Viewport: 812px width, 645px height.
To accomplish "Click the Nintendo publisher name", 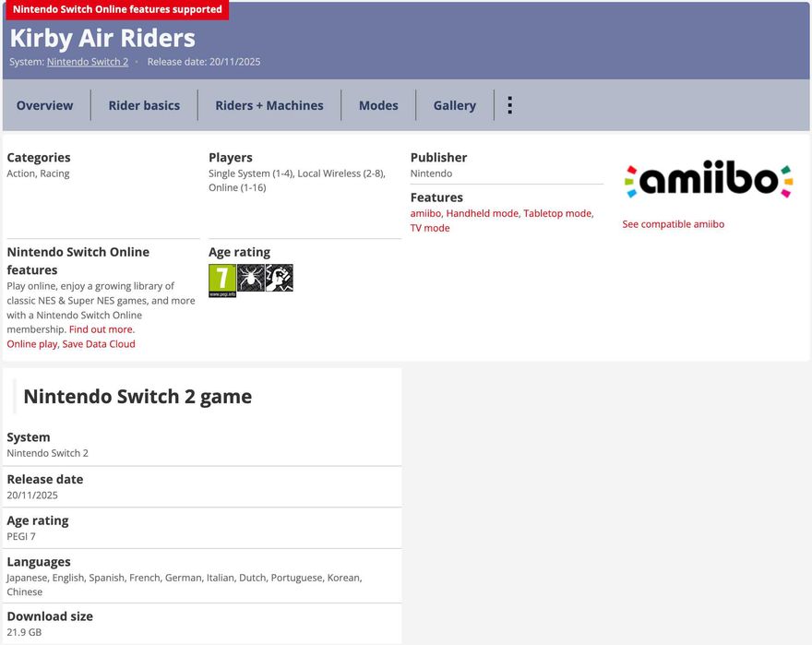I will click(432, 173).
